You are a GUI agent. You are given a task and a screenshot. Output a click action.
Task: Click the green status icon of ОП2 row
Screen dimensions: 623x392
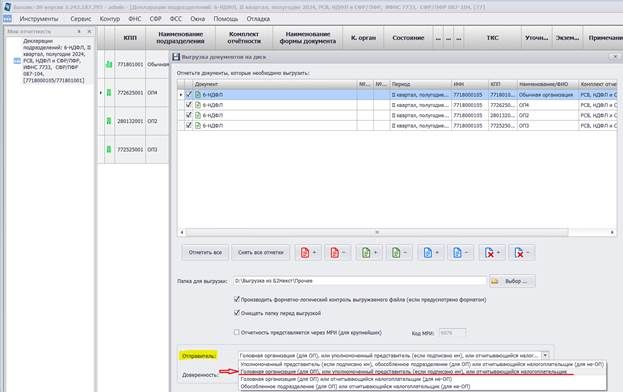[x=108, y=121]
